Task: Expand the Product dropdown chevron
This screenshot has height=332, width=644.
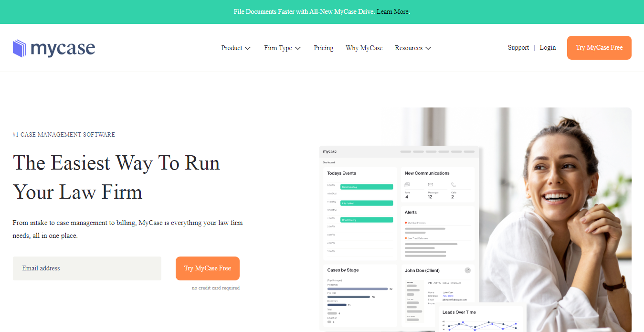Action: [248, 48]
